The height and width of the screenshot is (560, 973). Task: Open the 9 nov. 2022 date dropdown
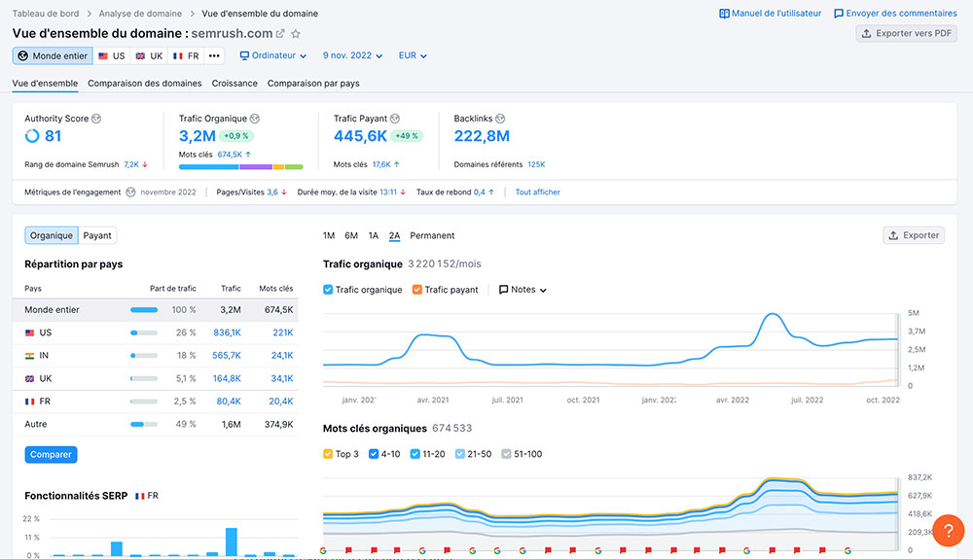point(352,55)
